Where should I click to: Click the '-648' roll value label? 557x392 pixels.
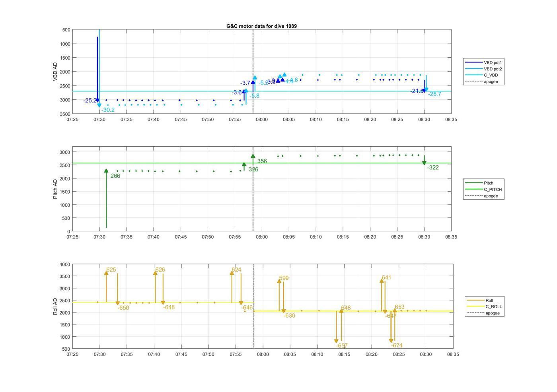tap(169, 307)
